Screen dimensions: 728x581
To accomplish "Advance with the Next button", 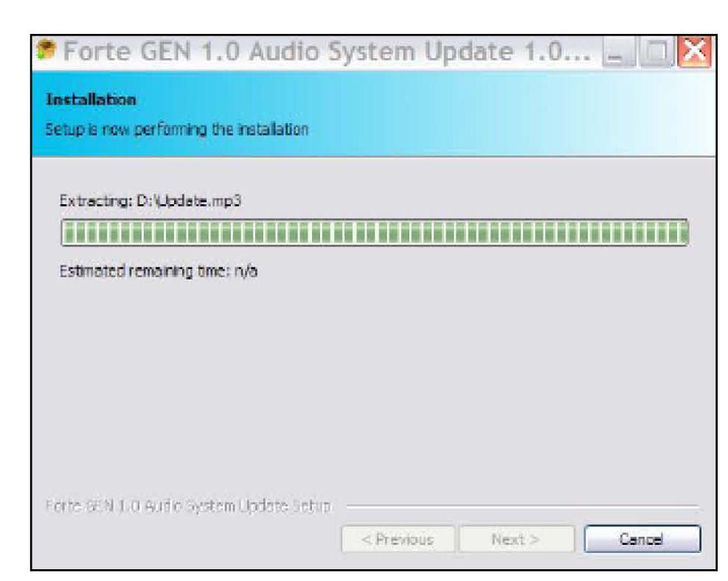I will coord(516,539).
